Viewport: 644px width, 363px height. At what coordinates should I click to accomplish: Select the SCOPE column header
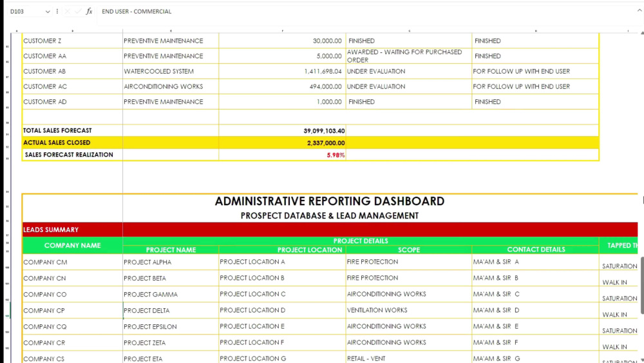tap(409, 250)
